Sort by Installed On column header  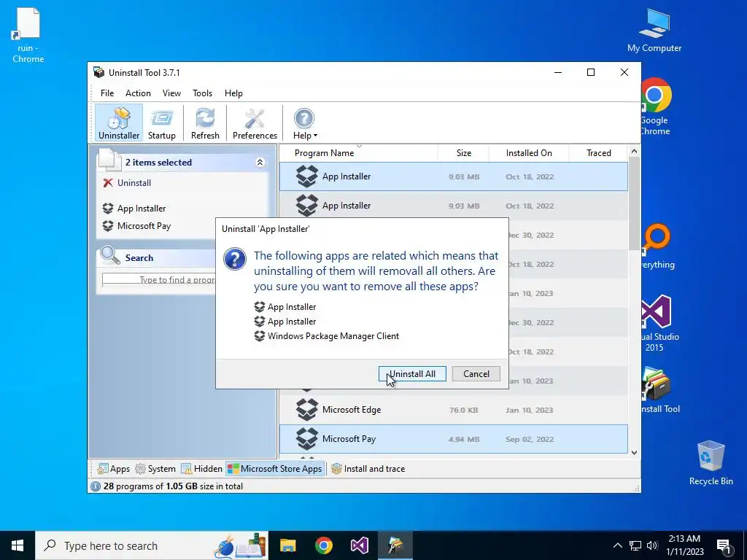pyautogui.click(x=529, y=153)
